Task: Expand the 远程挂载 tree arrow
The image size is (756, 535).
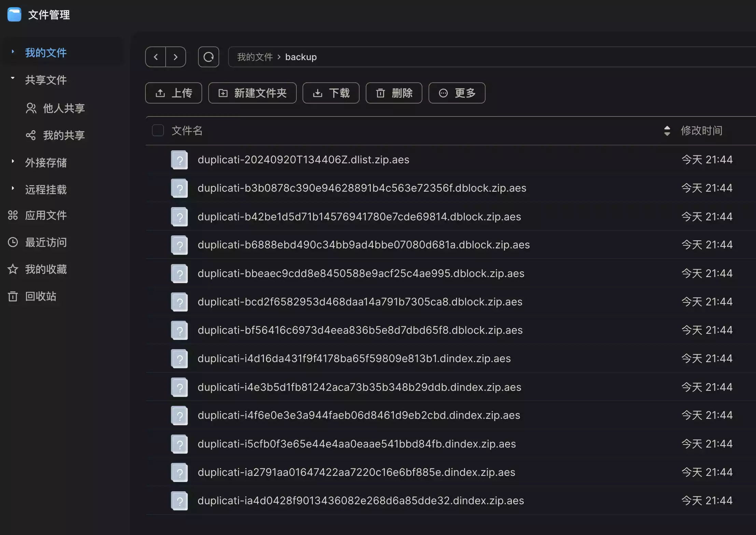Action: tap(13, 188)
